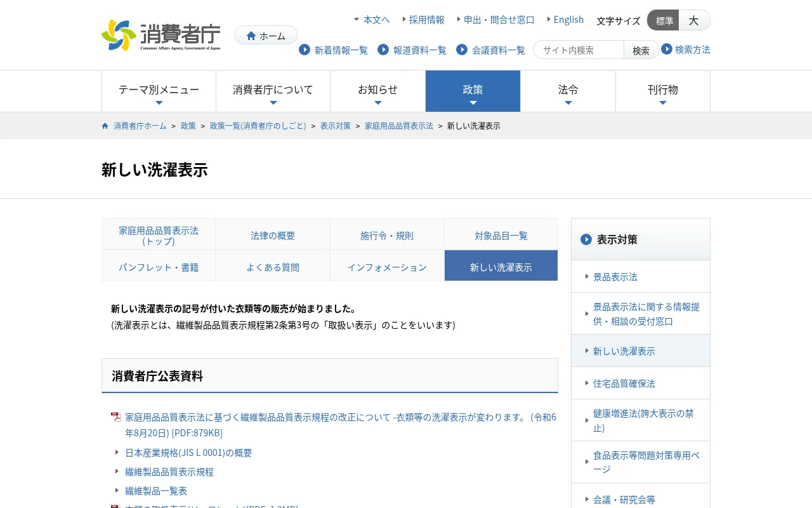Open the 法律の概要 tab

click(x=273, y=234)
